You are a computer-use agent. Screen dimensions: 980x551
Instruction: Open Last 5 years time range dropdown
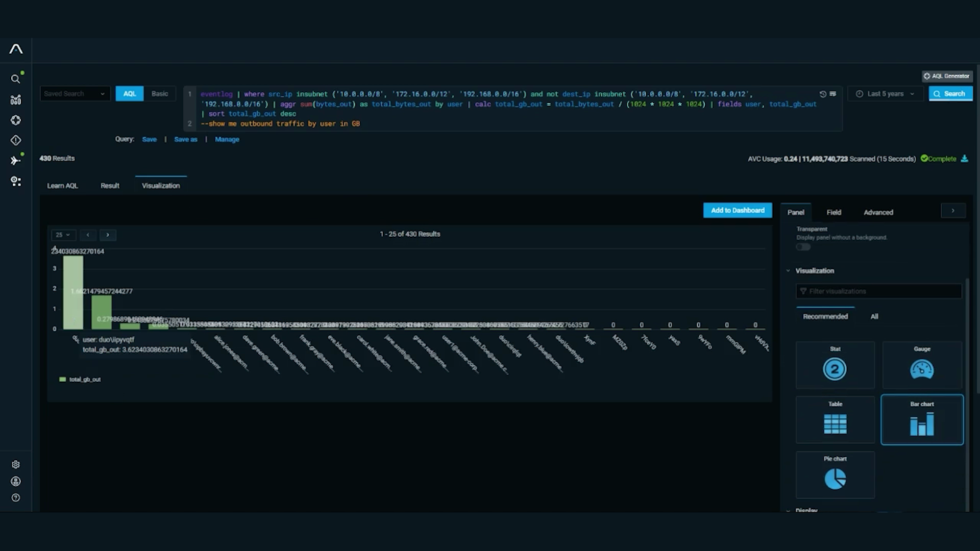click(886, 94)
